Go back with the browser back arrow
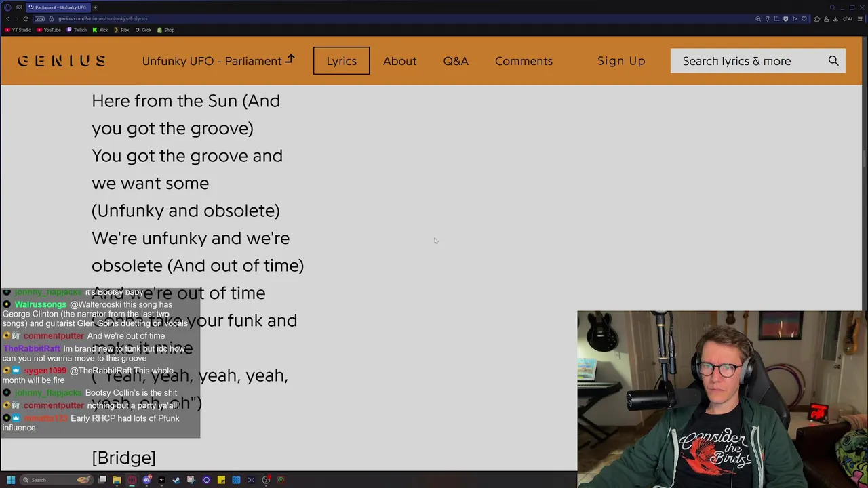 click(x=7, y=19)
